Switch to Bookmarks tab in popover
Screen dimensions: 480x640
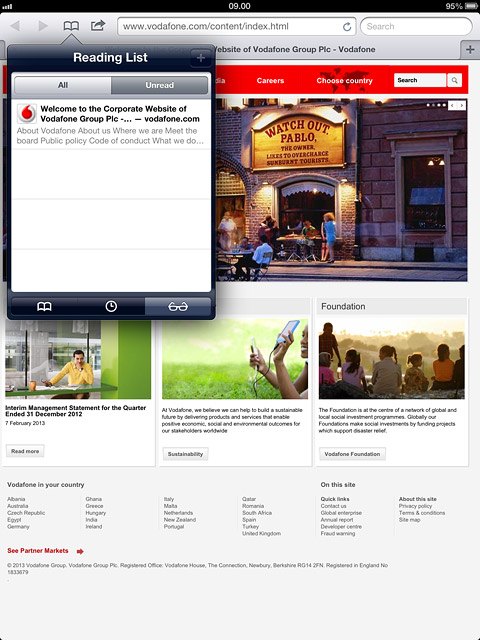click(44, 306)
